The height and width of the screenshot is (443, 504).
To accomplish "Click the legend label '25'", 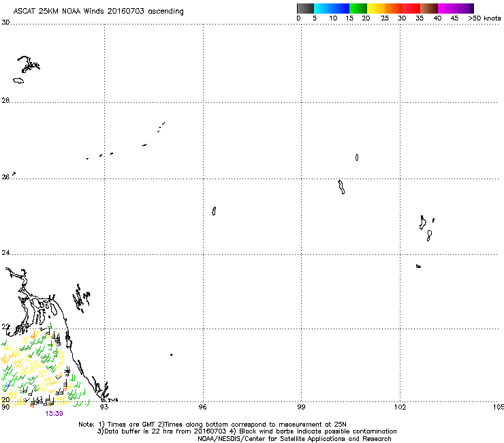I will 385,18.
